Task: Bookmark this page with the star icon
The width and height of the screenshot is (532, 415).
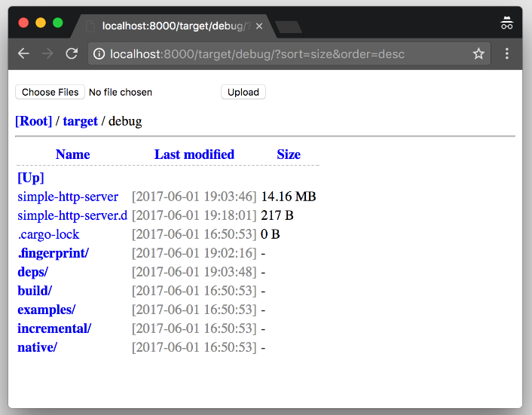Action: (478, 53)
